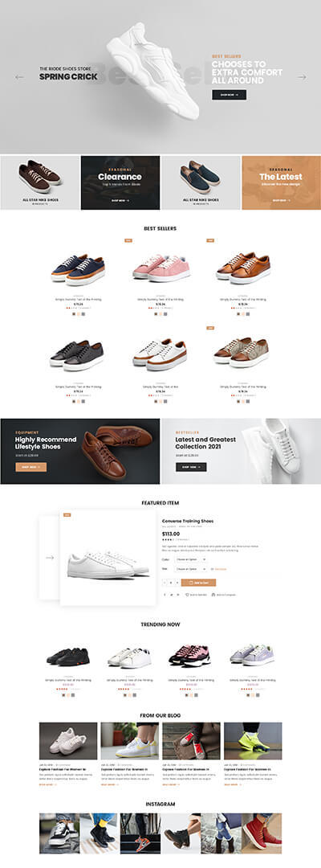Open the Size Guide link

[218, 569]
